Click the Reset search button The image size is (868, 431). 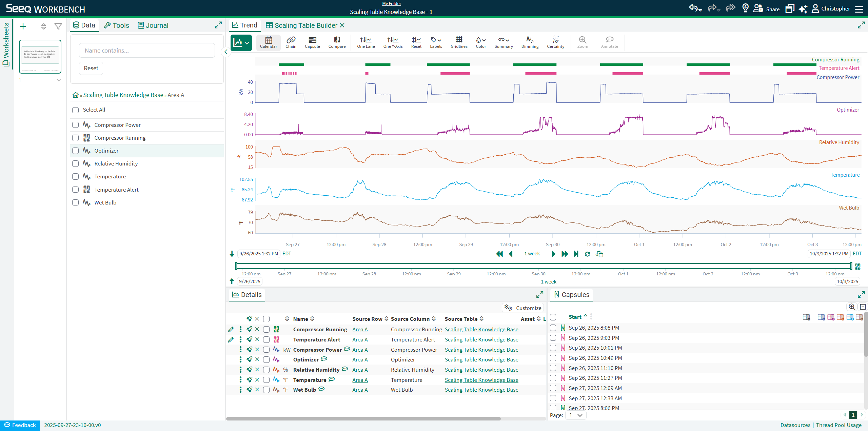click(x=91, y=68)
